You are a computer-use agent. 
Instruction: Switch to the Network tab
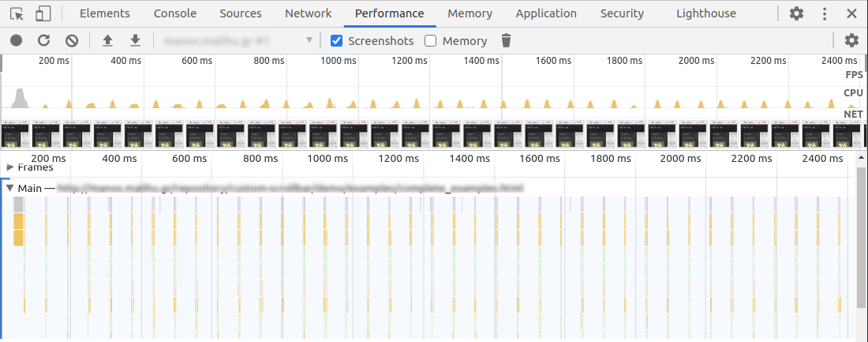[x=308, y=13]
